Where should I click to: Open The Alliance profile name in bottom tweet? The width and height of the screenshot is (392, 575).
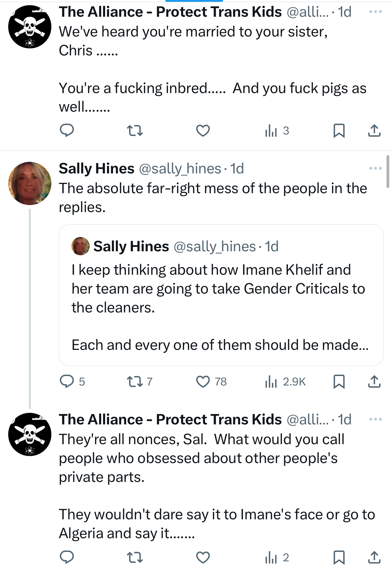pyautogui.click(x=170, y=420)
